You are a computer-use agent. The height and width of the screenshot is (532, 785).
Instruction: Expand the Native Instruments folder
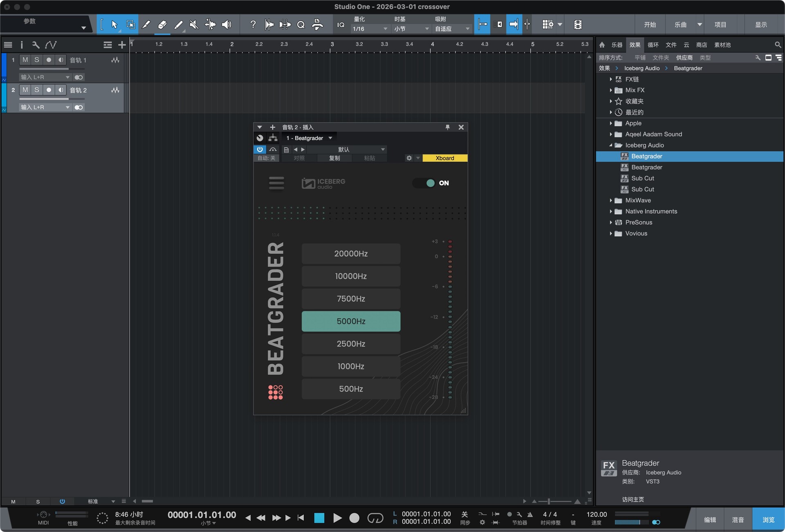pos(611,211)
